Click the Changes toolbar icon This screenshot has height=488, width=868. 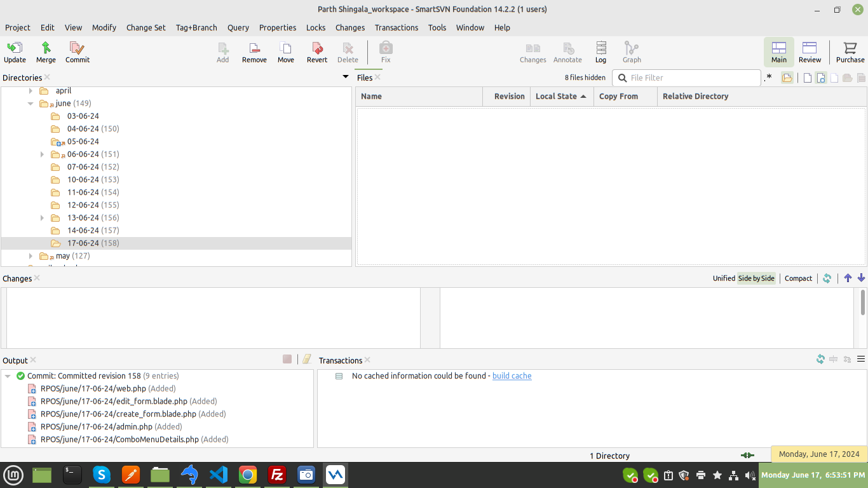[x=532, y=52]
